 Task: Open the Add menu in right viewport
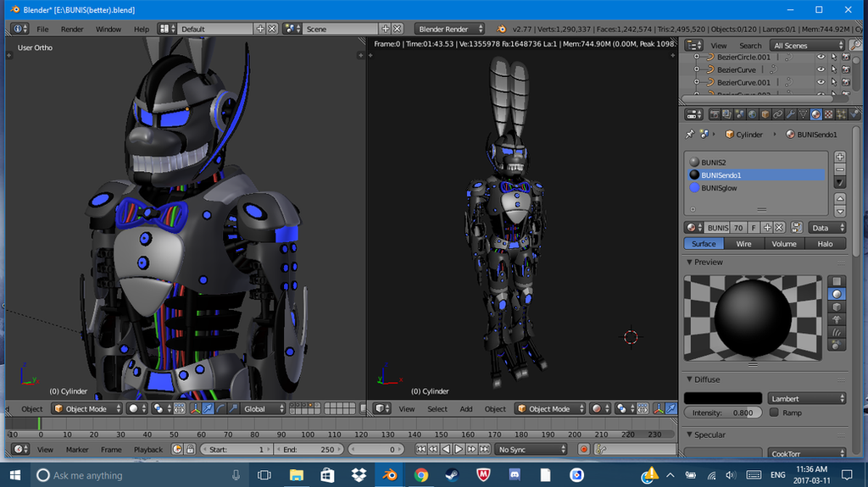(466, 408)
